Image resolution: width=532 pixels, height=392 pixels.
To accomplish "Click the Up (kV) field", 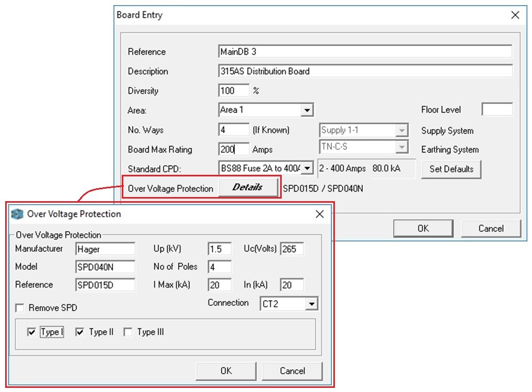I will (220, 249).
